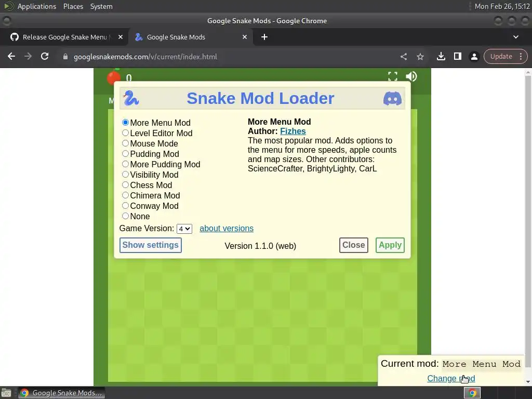Image resolution: width=532 pixels, height=399 pixels.
Task: Select the None mod option
Action: 125,216
